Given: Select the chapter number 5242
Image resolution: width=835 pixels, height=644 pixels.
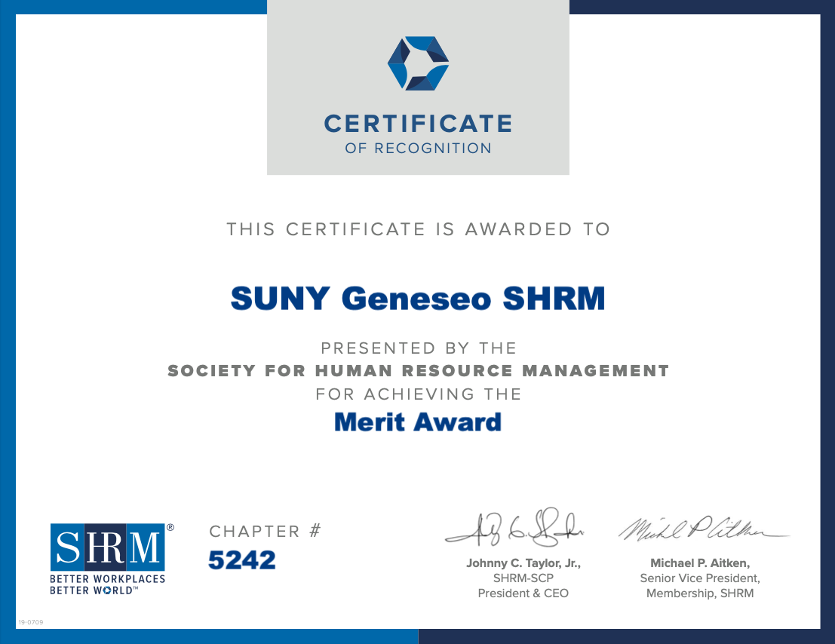Looking at the screenshot, I should (x=242, y=560).
